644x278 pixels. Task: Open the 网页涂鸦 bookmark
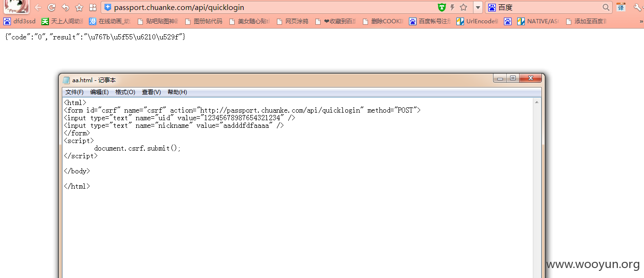click(x=292, y=21)
